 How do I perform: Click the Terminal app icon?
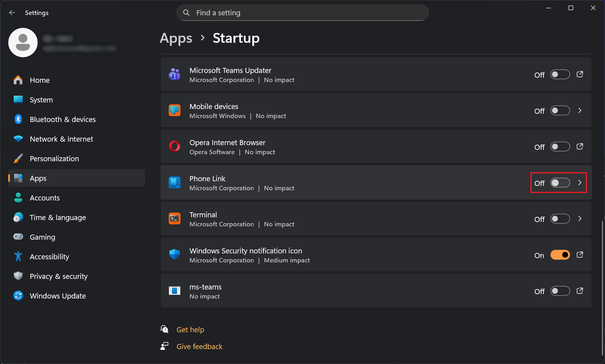point(175,218)
